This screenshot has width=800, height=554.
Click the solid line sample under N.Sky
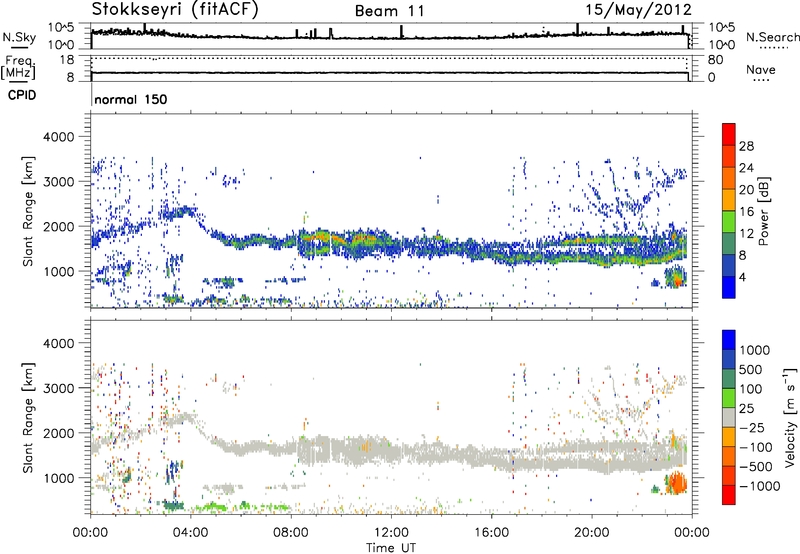pyautogui.click(x=18, y=47)
